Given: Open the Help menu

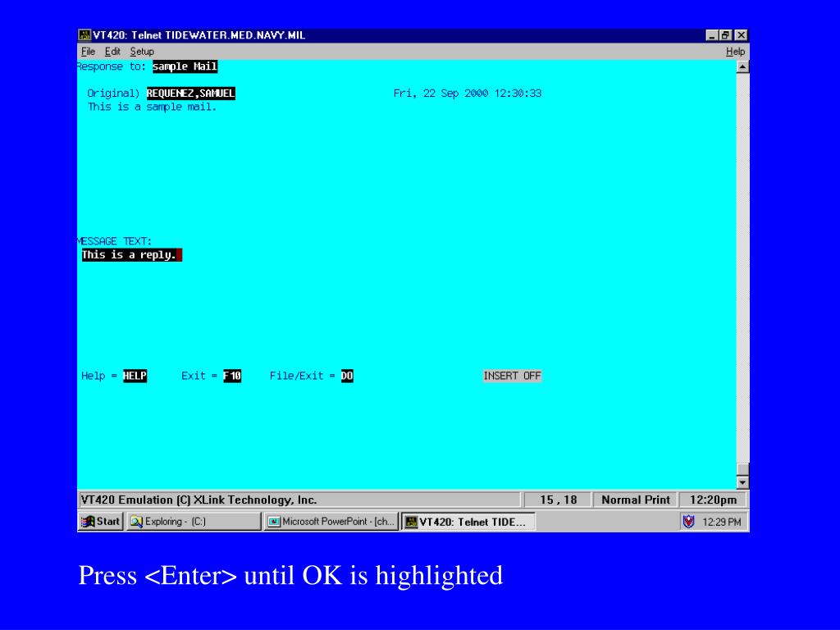Looking at the screenshot, I should point(735,52).
